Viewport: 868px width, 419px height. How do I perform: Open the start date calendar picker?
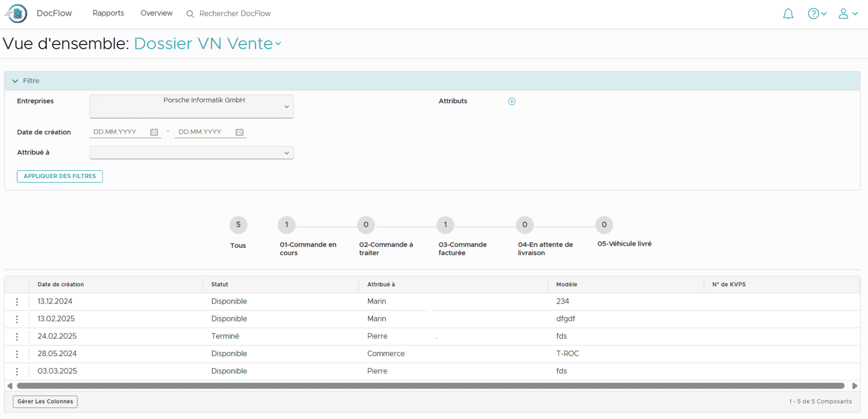pyautogui.click(x=154, y=132)
